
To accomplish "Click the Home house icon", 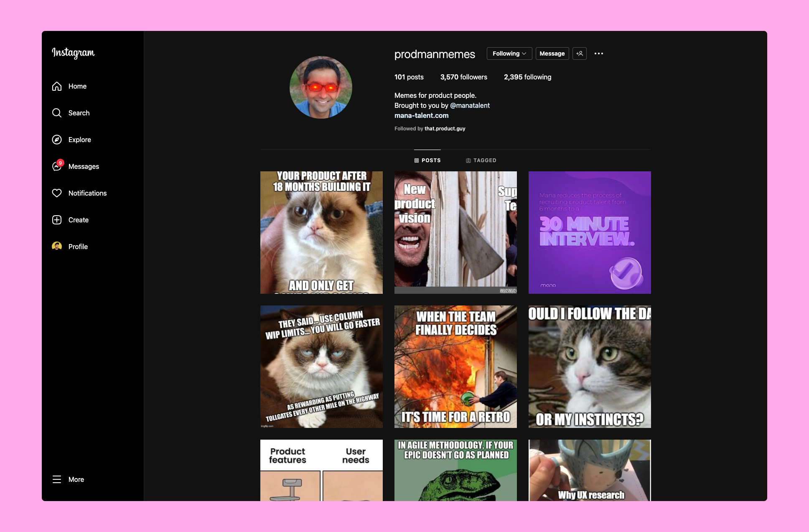I will 57,86.
